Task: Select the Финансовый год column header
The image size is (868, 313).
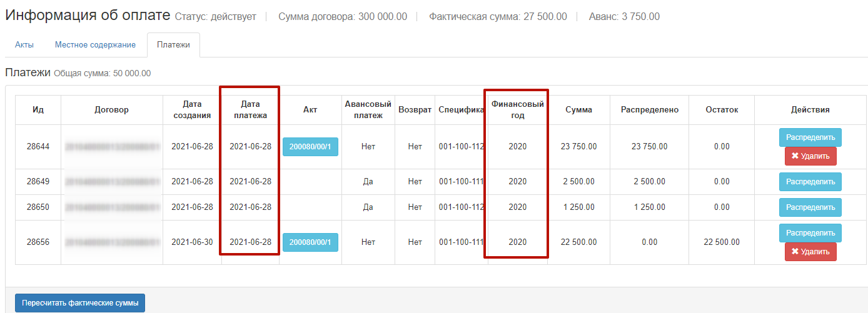Action: click(x=517, y=110)
